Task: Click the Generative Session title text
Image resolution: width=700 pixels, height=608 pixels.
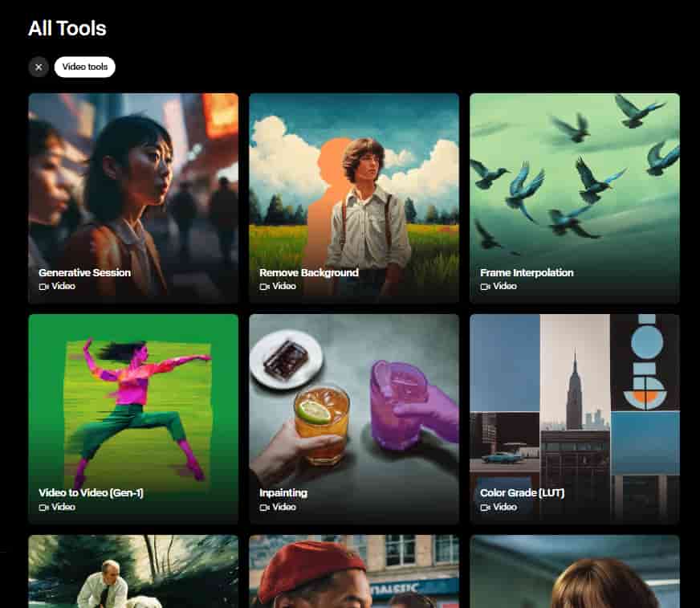Action: coord(85,272)
